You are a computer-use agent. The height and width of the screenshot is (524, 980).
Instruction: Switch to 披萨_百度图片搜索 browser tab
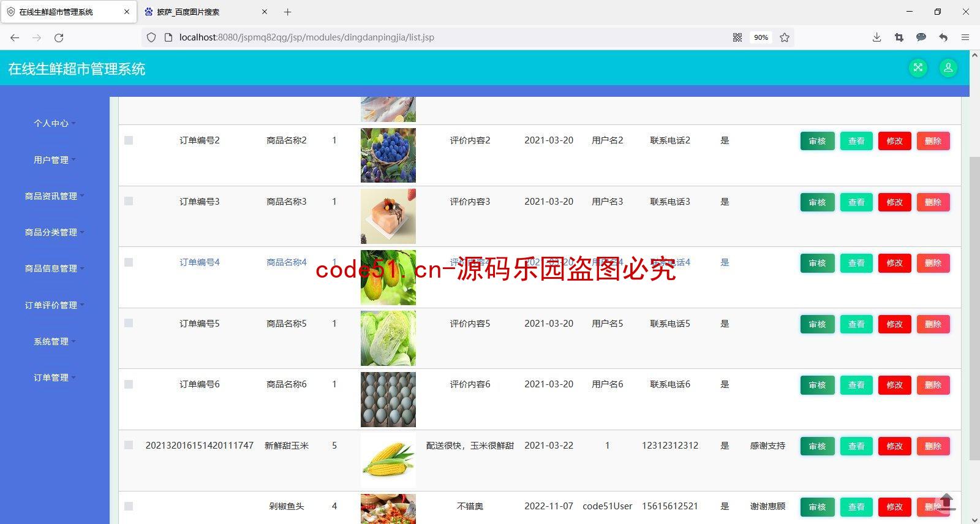coord(206,12)
